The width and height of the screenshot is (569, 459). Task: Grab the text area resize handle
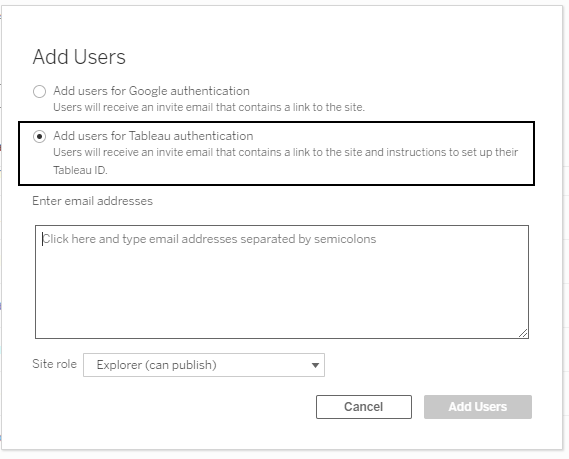tap(523, 333)
